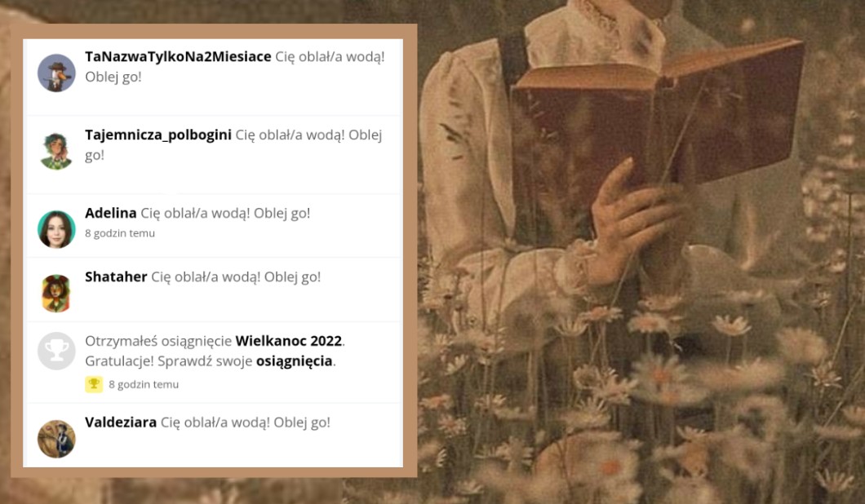Click achievement's '8 godzin temu' timestamp

144,384
